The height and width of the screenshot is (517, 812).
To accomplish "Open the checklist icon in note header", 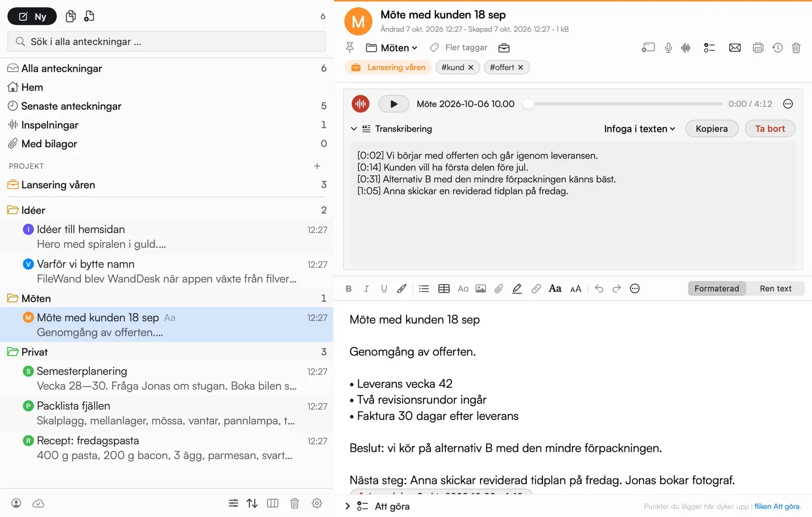I will coord(709,48).
